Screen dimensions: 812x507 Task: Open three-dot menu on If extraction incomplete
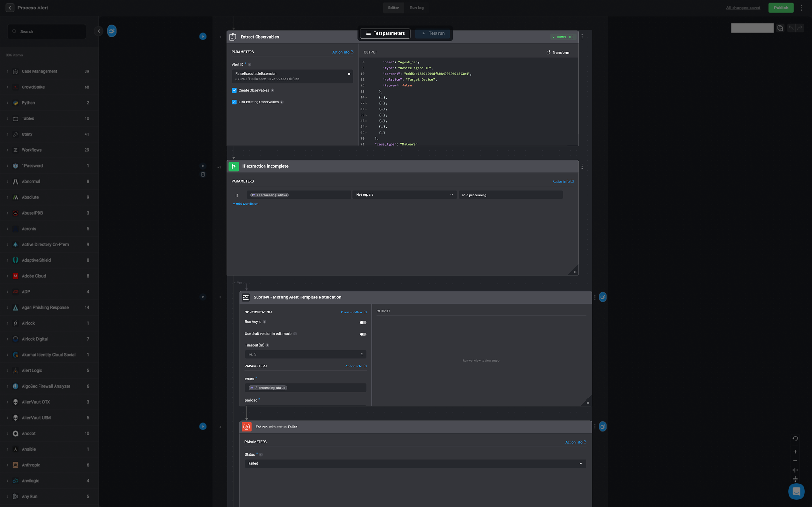click(582, 166)
